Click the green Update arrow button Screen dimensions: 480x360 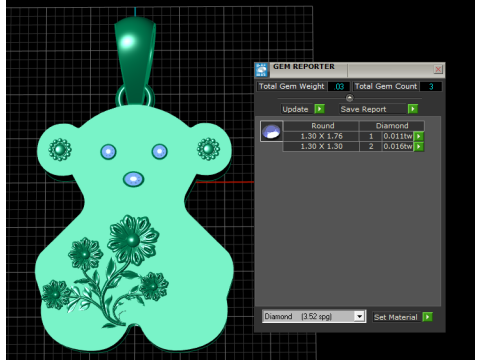point(319,109)
